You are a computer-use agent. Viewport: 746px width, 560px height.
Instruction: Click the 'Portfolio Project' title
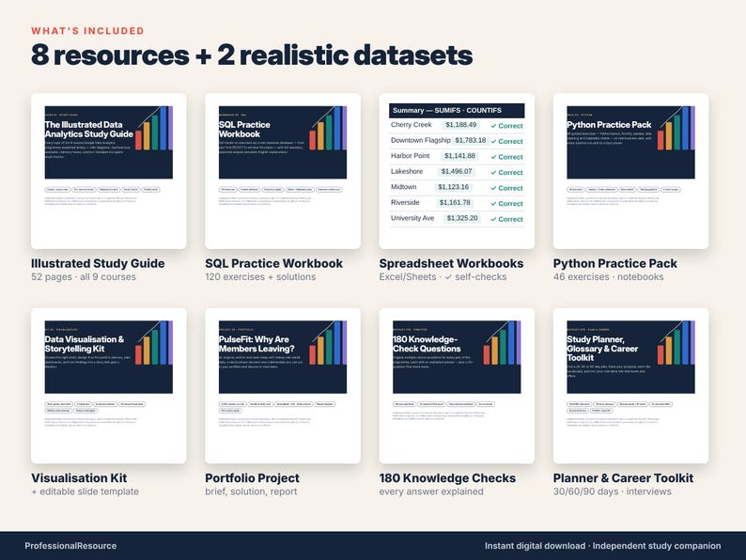coord(252,478)
